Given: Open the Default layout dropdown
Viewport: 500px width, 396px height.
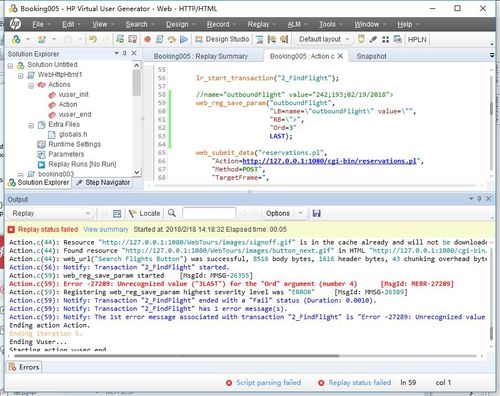Looking at the screenshot, I should click(x=323, y=39).
